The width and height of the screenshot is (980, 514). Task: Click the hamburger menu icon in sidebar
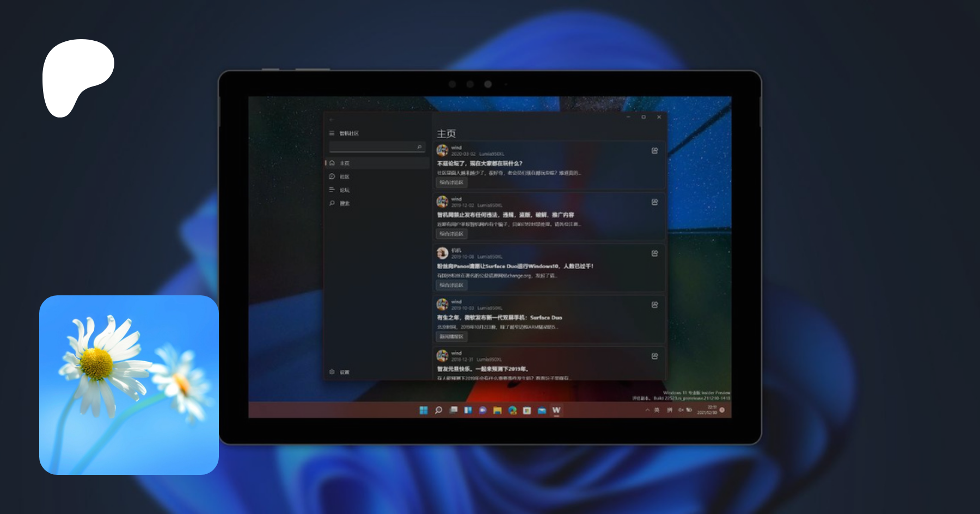tap(332, 133)
